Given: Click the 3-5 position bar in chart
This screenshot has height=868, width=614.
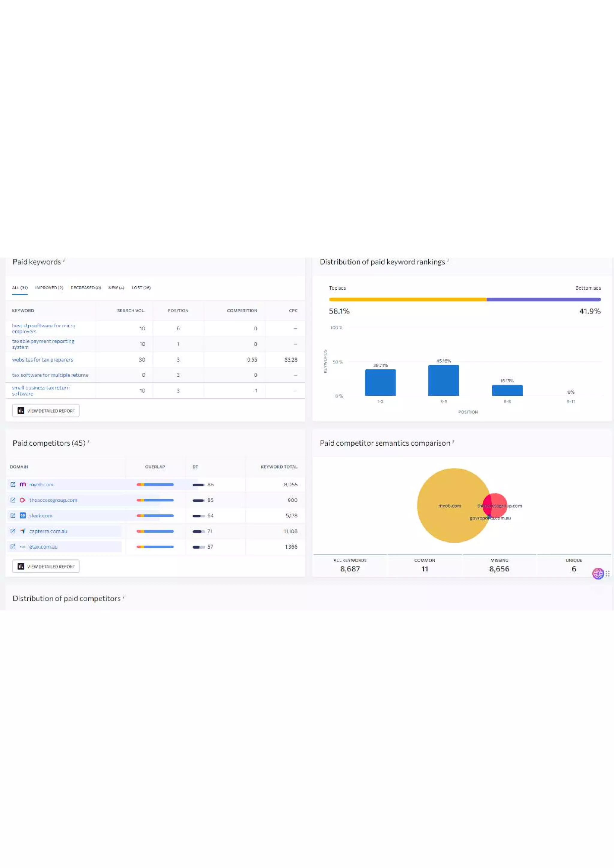Looking at the screenshot, I should (443, 380).
